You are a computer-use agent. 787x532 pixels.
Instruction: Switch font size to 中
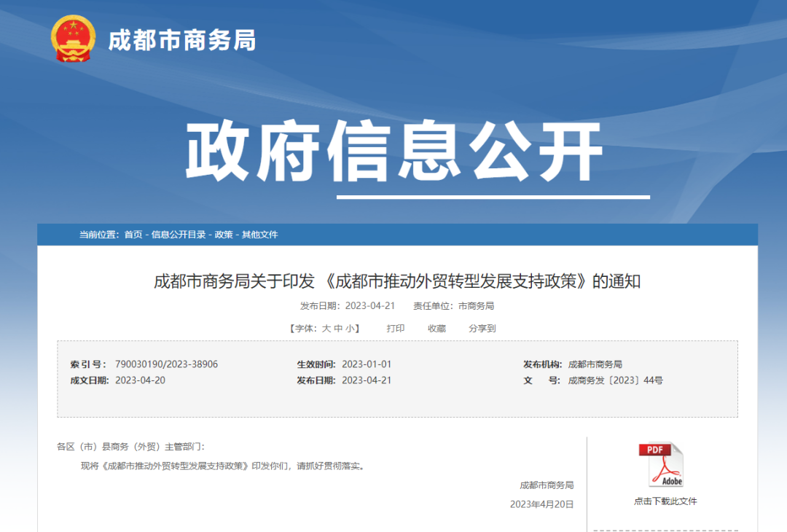click(338, 329)
